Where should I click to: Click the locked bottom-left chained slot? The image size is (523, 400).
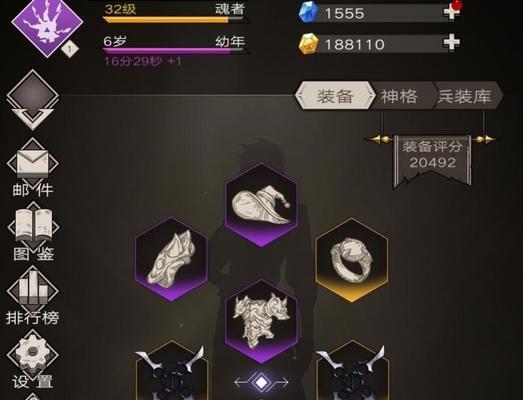click(x=171, y=372)
